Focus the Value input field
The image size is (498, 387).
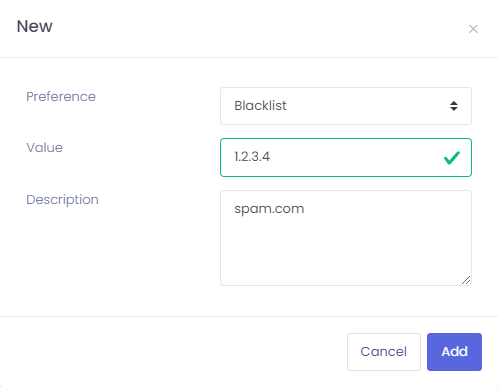[x=346, y=157]
